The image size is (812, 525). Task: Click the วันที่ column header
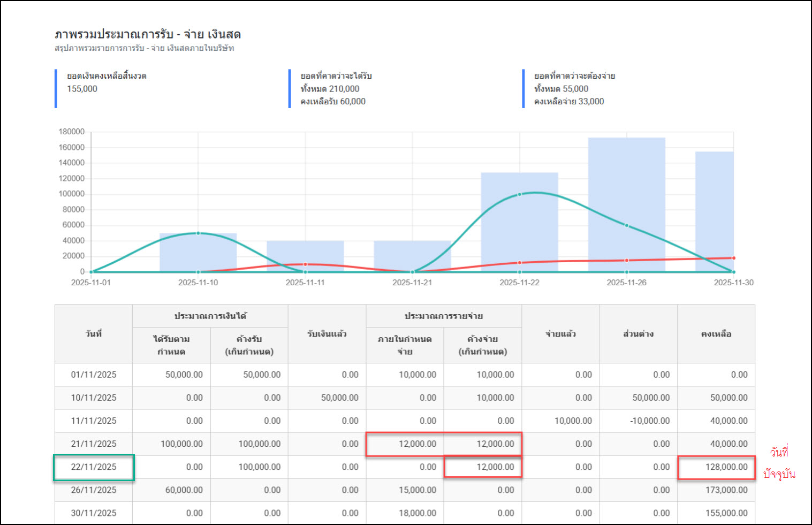click(x=94, y=334)
